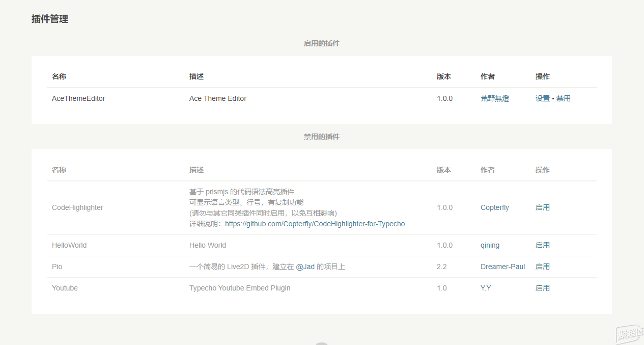Click the AceThemeEditor plugin name cell
This screenshot has width=644, height=345.
(x=78, y=98)
